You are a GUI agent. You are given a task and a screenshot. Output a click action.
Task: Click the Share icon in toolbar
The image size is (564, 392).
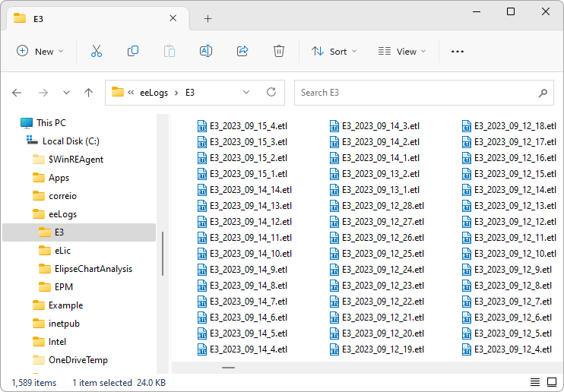[242, 51]
